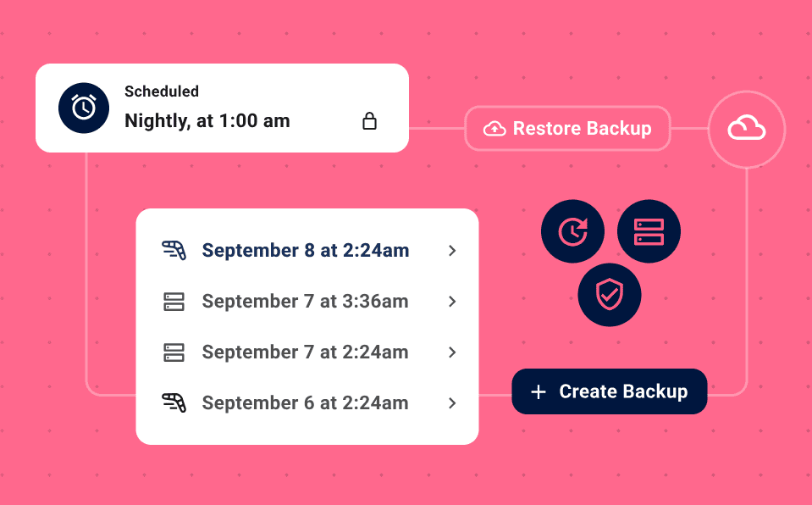Click the boomerang icon beside September 8
Screen dimensions: 812x505
click(x=174, y=251)
